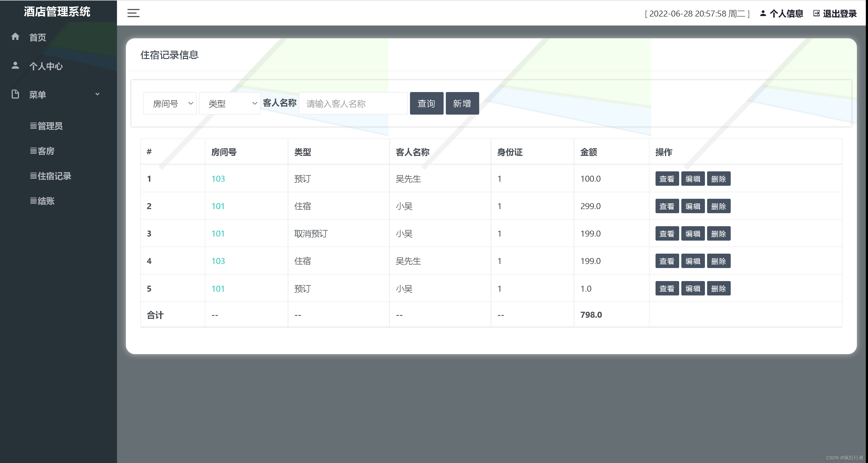Toggle the hamburger sidebar menu icon
Viewport: 868px width, 463px height.
(133, 13)
